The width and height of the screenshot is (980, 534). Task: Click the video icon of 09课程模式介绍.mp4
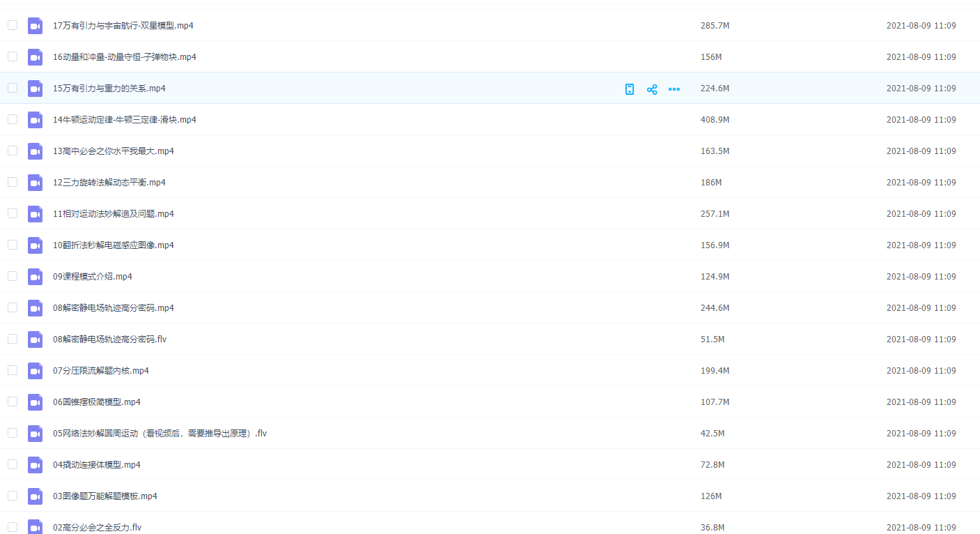coord(35,277)
